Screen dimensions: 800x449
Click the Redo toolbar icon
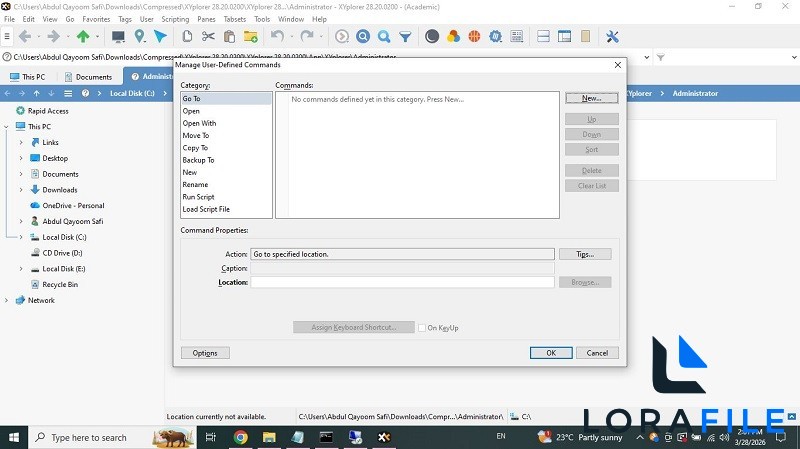coord(307,36)
